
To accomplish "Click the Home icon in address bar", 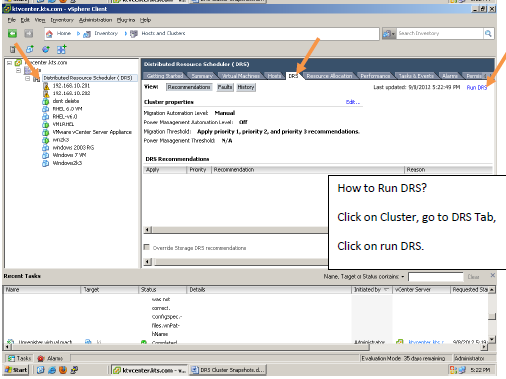I will 49,34.
